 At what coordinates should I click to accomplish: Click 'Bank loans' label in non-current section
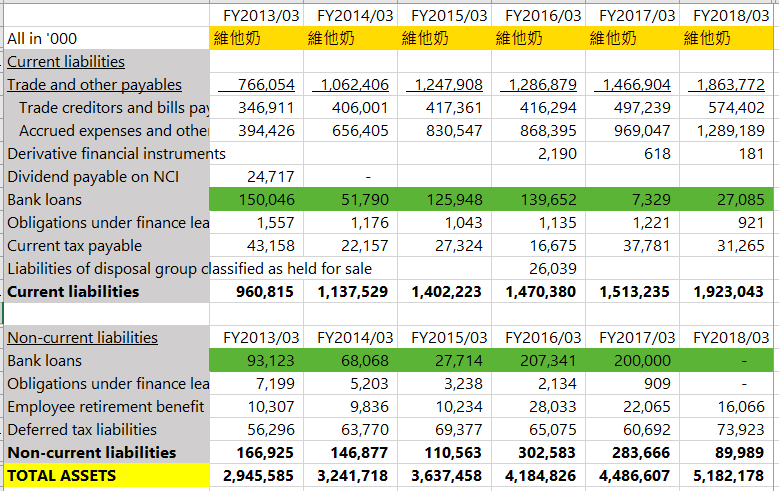click(x=107, y=360)
